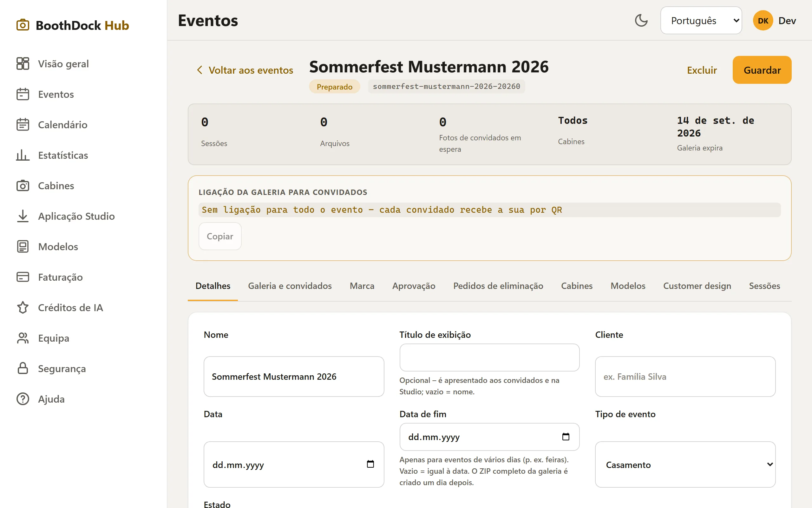The image size is (812, 508).
Task: Click the Cabines camera icon in sidebar
Action: point(23,185)
